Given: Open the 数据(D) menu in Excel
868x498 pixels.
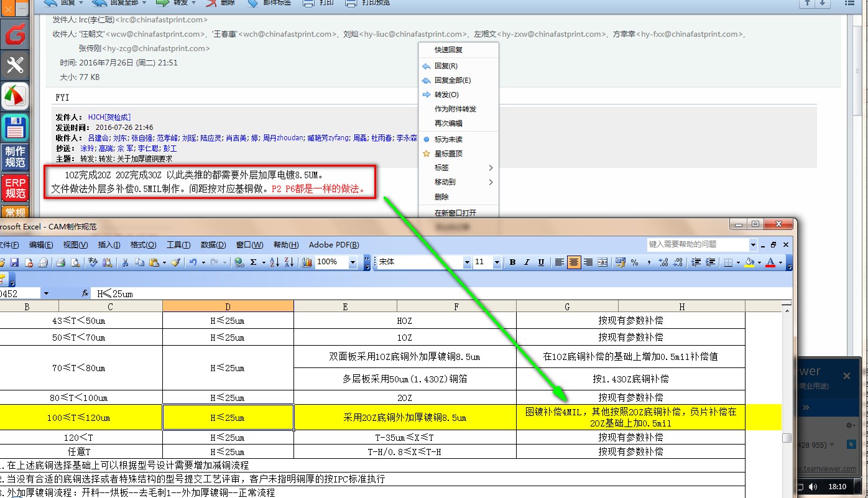Looking at the screenshot, I should [x=213, y=244].
